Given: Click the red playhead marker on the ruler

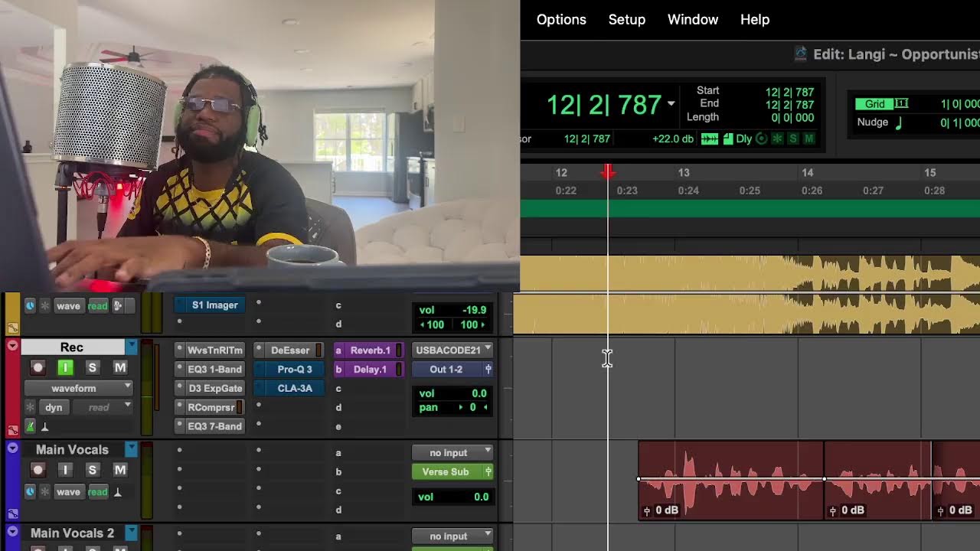Looking at the screenshot, I should click(608, 171).
